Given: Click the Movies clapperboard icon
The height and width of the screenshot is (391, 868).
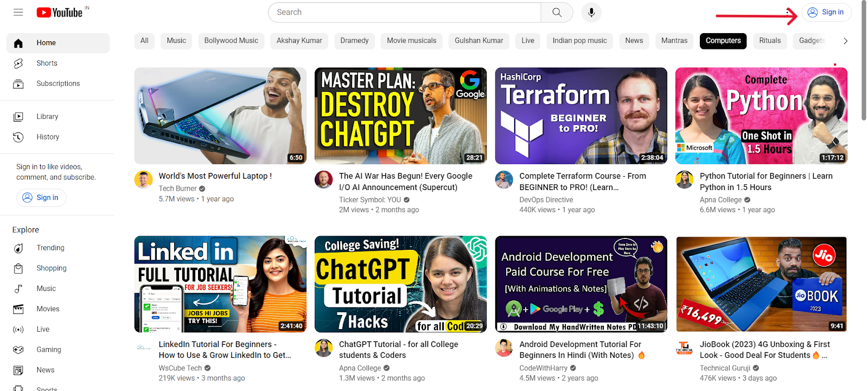Looking at the screenshot, I should (x=18, y=309).
